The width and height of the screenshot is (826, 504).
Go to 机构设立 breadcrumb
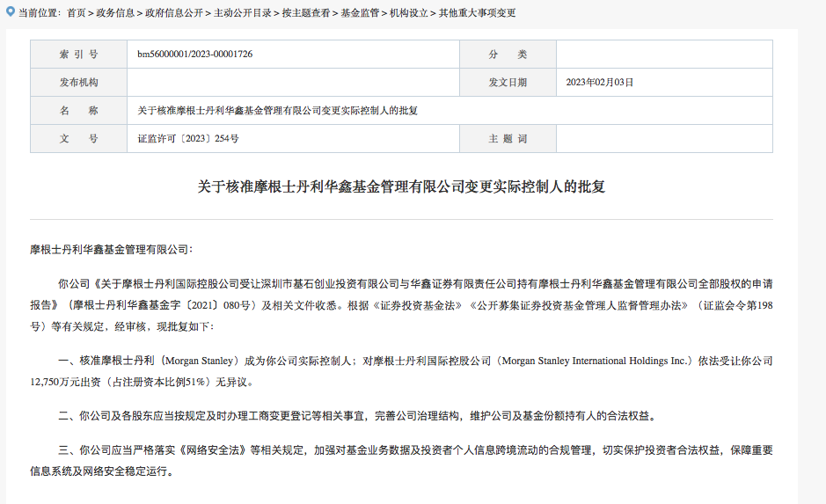[408, 12]
